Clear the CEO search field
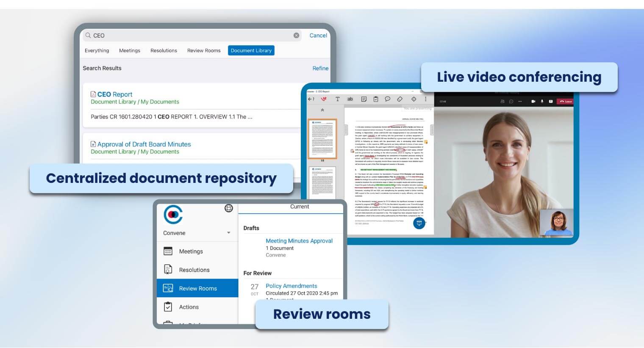Screen dimensions: 644x348 [x=296, y=35]
